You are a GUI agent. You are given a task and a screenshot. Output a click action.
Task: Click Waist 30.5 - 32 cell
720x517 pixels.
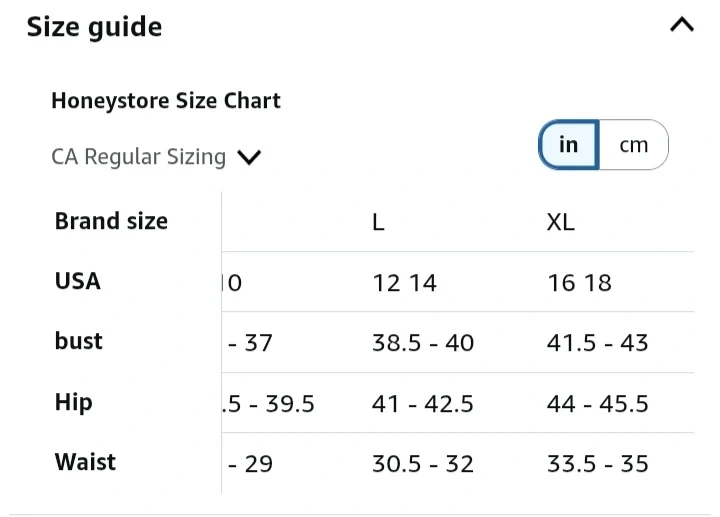click(x=423, y=464)
